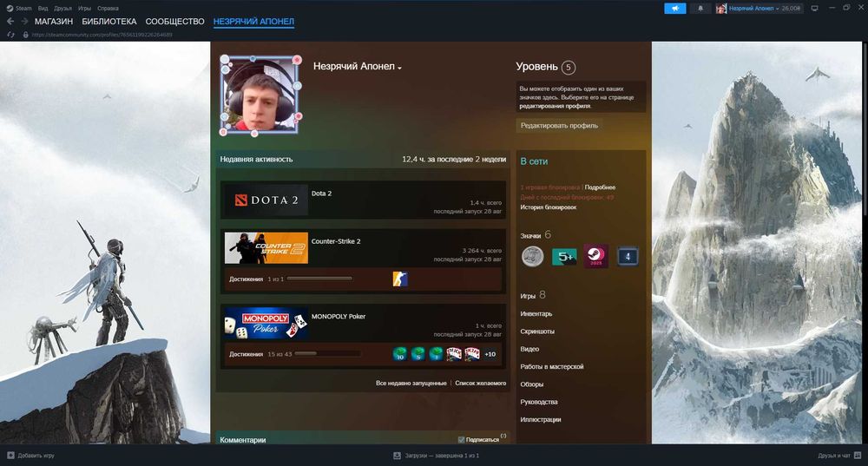This screenshot has height=466, width=868.
Task: Open downloads status Загрузки in bottom bar
Action: pos(436,456)
